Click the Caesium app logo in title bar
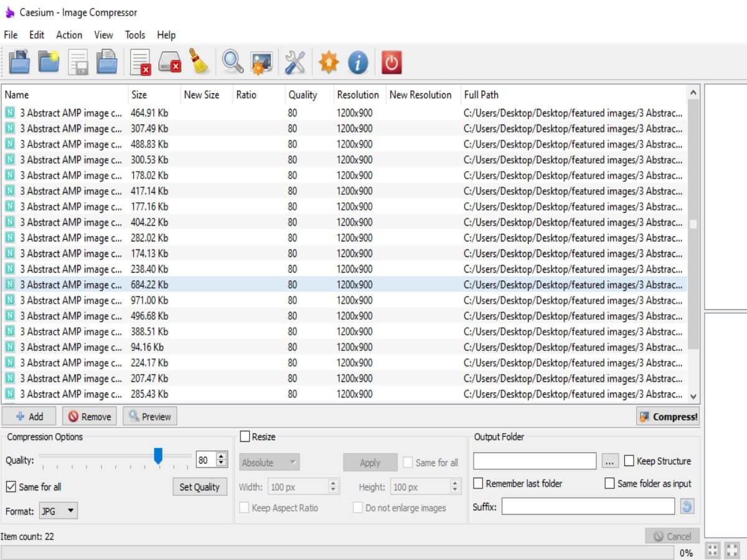The width and height of the screenshot is (747, 560). [x=9, y=12]
